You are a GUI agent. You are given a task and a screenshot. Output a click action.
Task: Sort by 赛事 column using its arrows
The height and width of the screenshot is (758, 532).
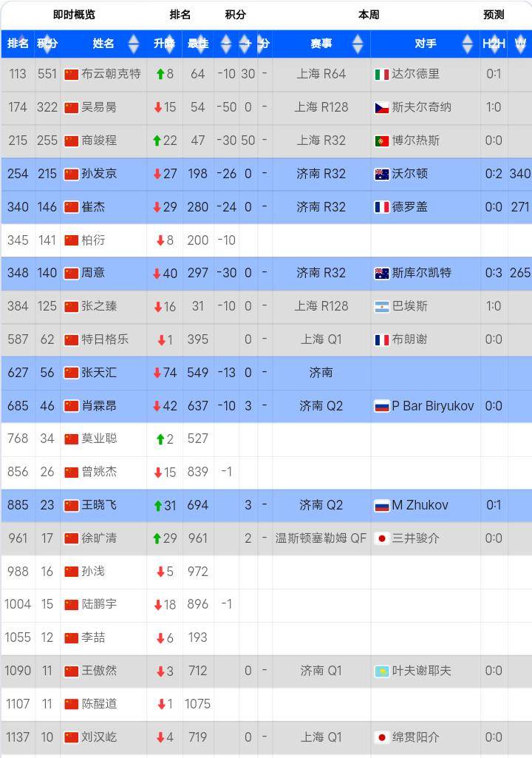coord(358,44)
